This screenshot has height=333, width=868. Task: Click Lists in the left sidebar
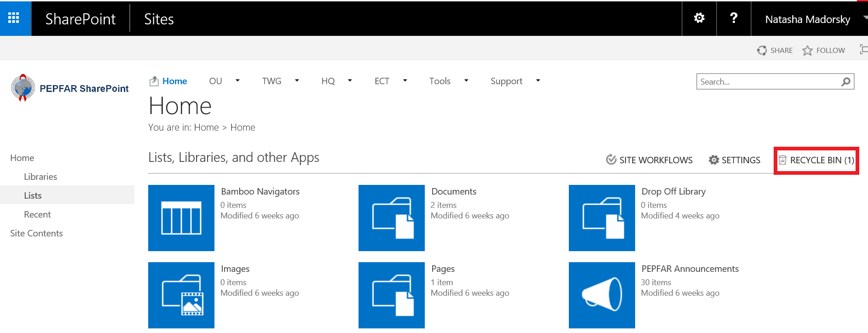click(33, 195)
